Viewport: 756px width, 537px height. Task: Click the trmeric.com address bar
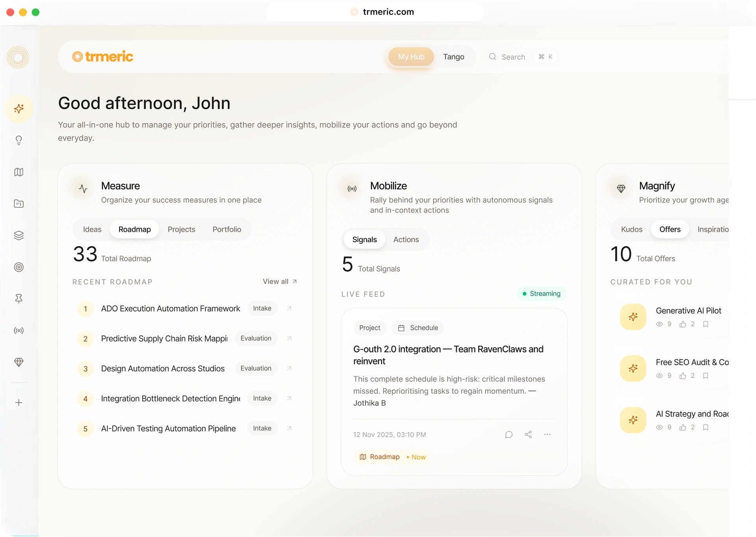pyautogui.click(x=375, y=12)
